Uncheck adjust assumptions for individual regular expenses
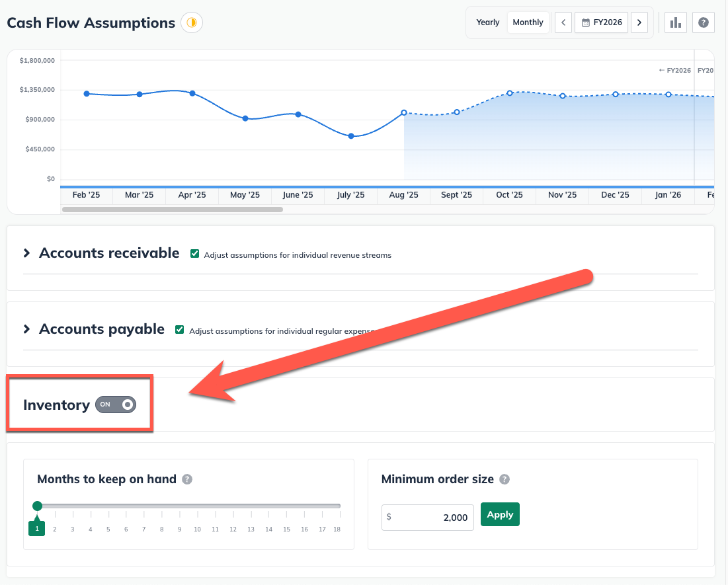Screen dimensions: 728x585 (x=180, y=330)
